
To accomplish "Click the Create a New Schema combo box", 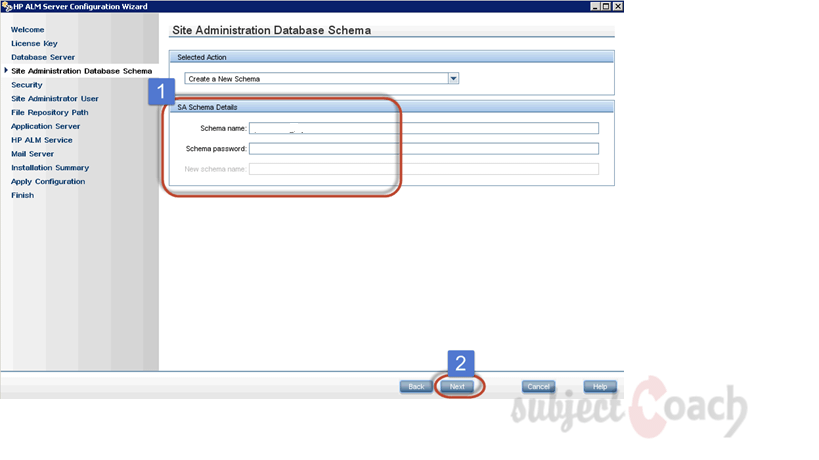I will [x=321, y=79].
